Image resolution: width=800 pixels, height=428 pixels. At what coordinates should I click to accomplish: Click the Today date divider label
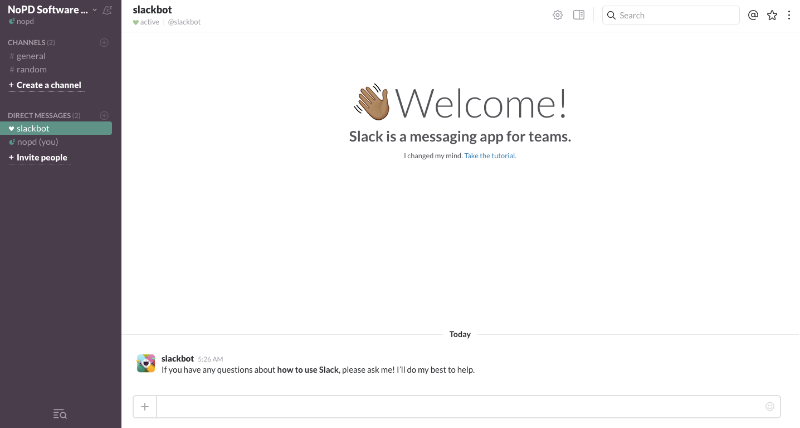460,334
